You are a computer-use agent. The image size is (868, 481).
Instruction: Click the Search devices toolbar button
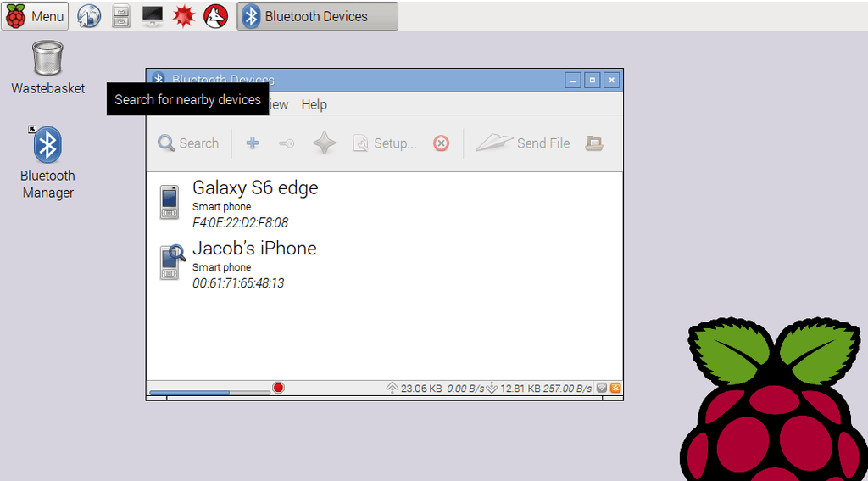pyautogui.click(x=188, y=143)
